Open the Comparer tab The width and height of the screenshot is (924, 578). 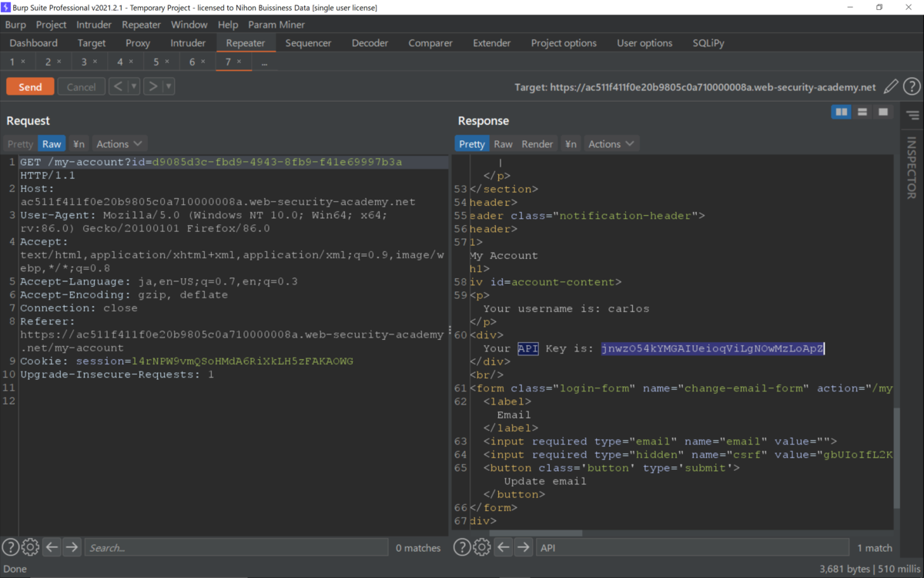pyautogui.click(x=431, y=43)
